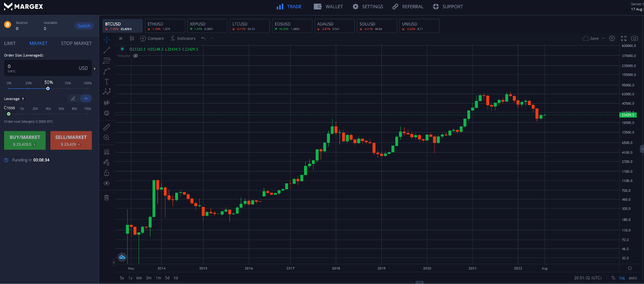Pick the text annotation tool

pos(107,82)
